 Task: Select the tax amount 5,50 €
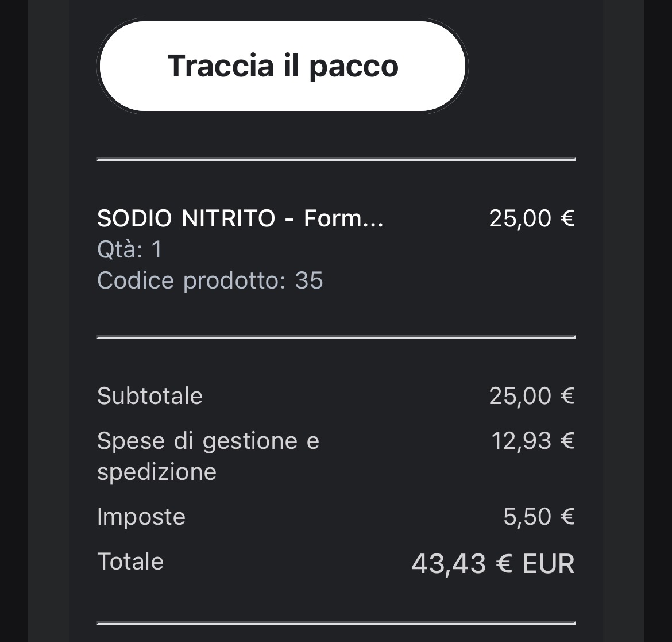(x=539, y=517)
